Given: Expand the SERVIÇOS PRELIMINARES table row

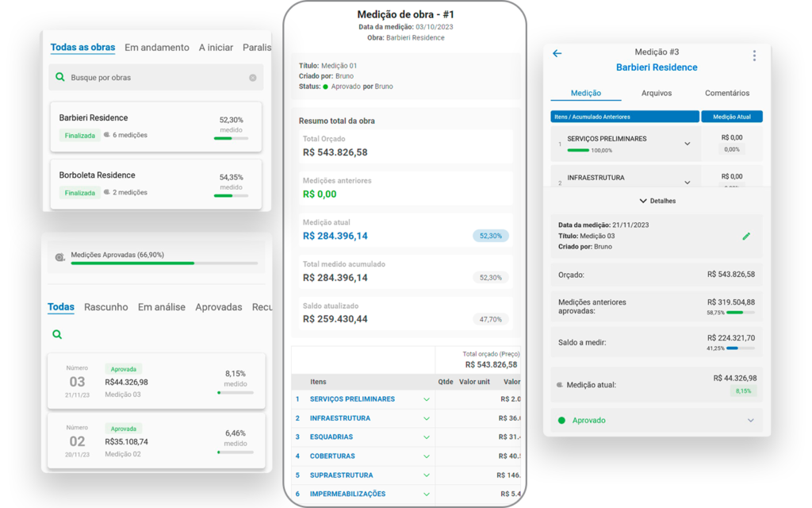Looking at the screenshot, I should [427, 399].
